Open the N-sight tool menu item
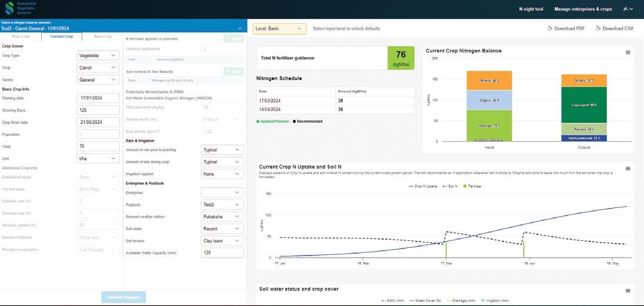The width and height of the screenshot is (644, 306). click(531, 9)
